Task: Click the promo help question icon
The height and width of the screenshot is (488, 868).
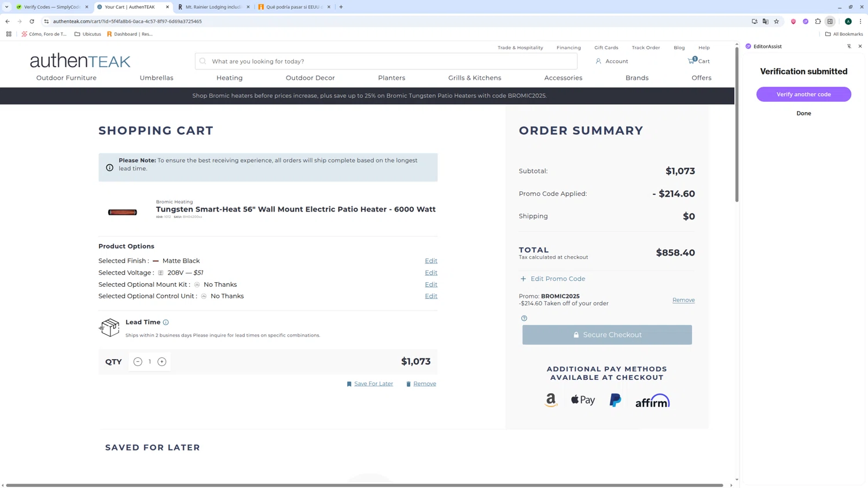Action: tap(524, 318)
